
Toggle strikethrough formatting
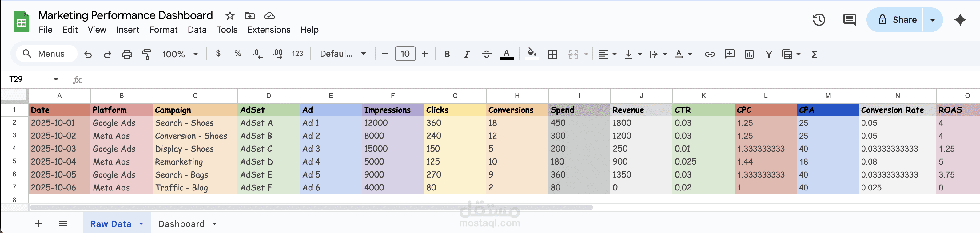(487, 54)
